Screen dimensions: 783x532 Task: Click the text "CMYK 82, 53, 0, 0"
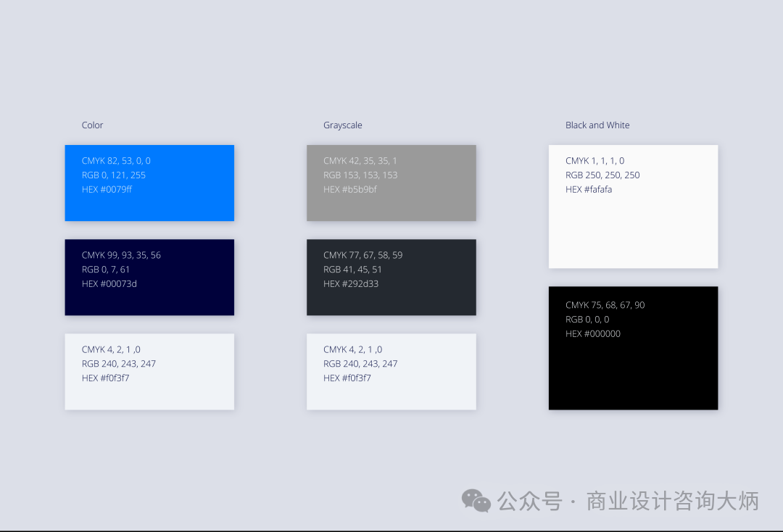pos(116,161)
